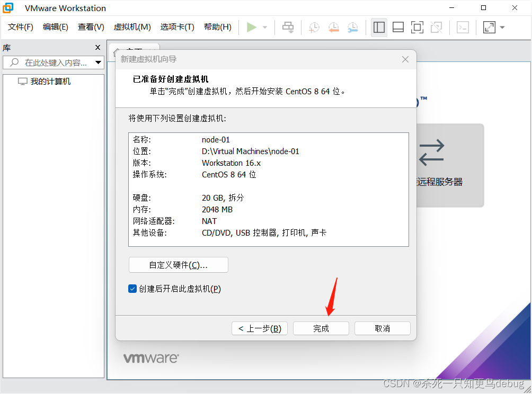Power on the virtual machine with the green play icon
Viewport: 532px width, 394px height.
click(x=252, y=27)
